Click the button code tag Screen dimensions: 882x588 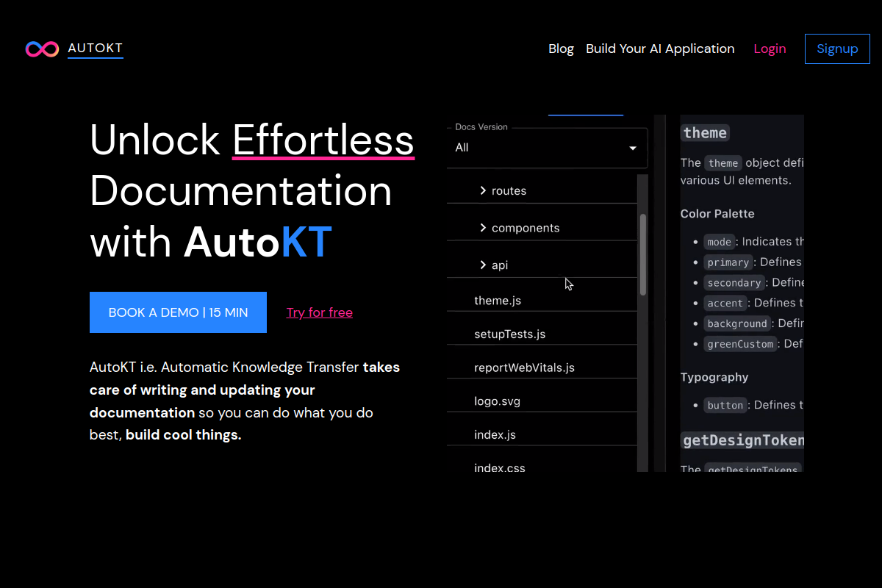[x=725, y=405]
